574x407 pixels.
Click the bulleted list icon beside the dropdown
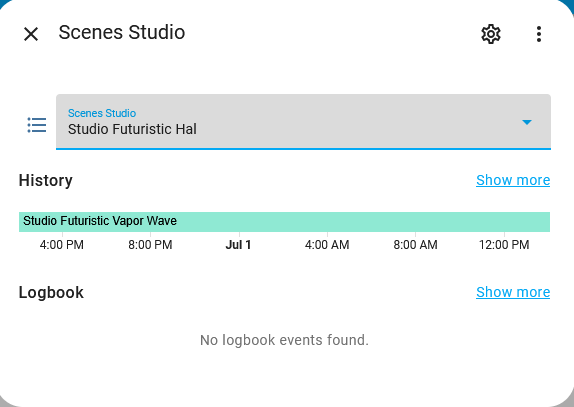point(37,125)
